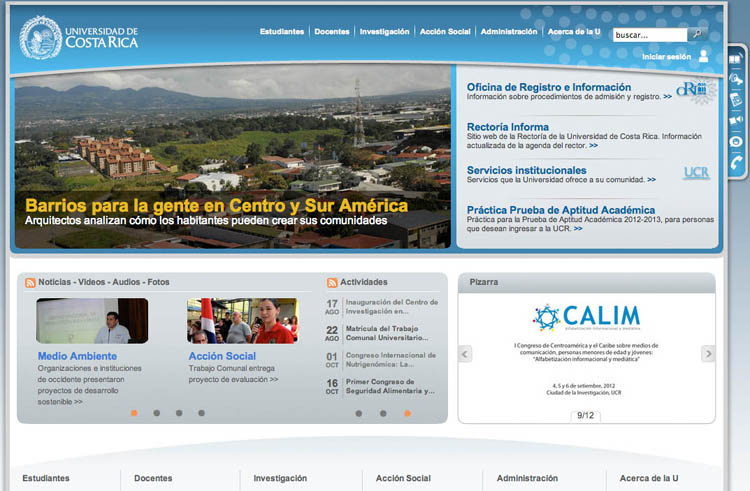The height and width of the screenshot is (491, 750).
Task: Select third orange Actividades carousel dot
Action: point(408,414)
